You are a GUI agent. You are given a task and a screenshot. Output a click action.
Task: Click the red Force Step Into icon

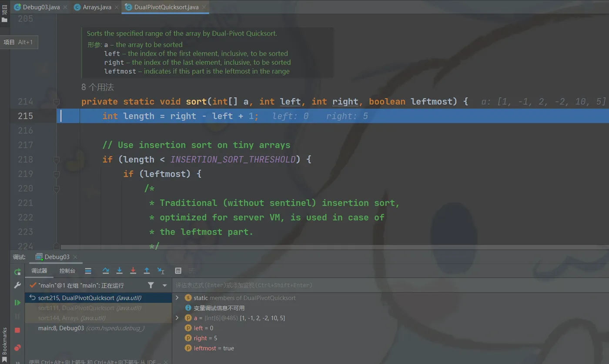click(133, 271)
